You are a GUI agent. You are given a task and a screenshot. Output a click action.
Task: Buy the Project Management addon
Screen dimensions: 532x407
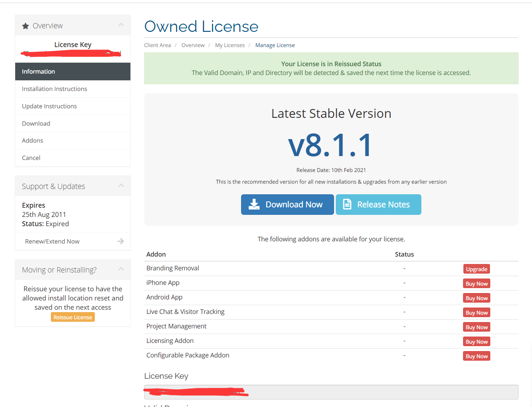tap(477, 327)
